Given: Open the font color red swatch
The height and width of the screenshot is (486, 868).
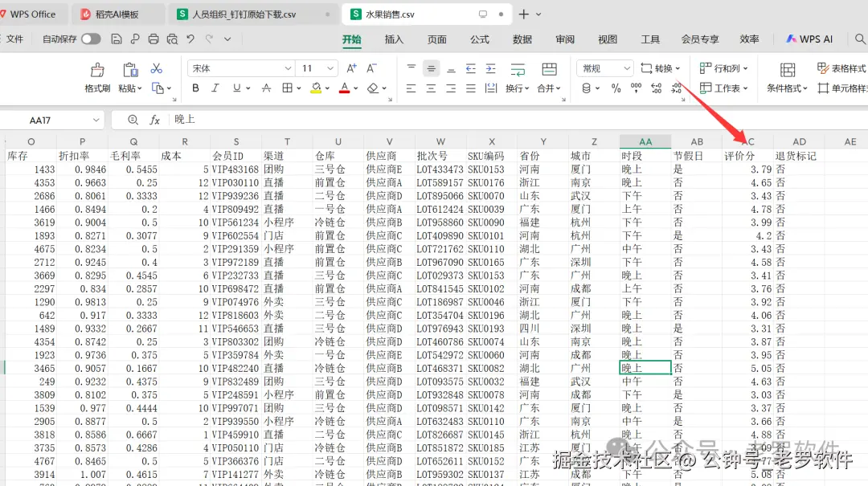Looking at the screenshot, I should pos(344,88).
